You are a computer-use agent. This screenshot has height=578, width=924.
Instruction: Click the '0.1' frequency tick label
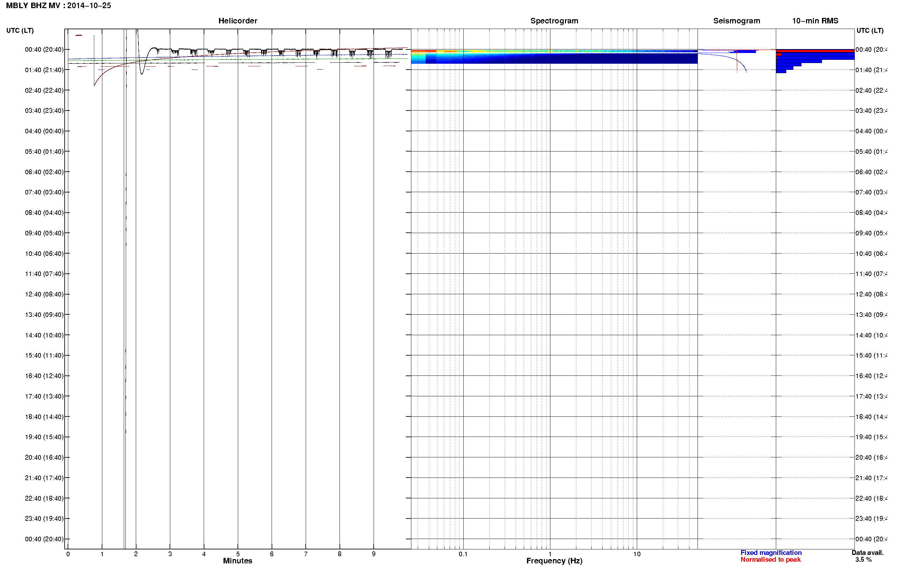(x=463, y=554)
